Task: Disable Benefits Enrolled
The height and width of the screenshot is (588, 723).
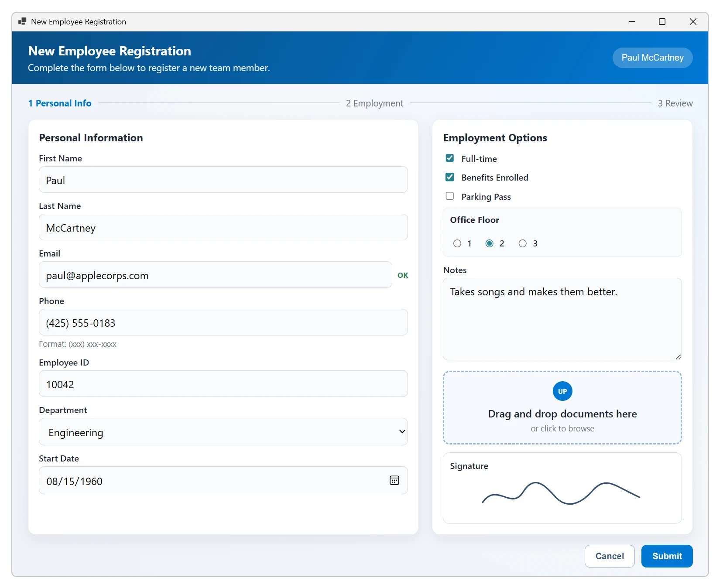Action: pyautogui.click(x=449, y=177)
